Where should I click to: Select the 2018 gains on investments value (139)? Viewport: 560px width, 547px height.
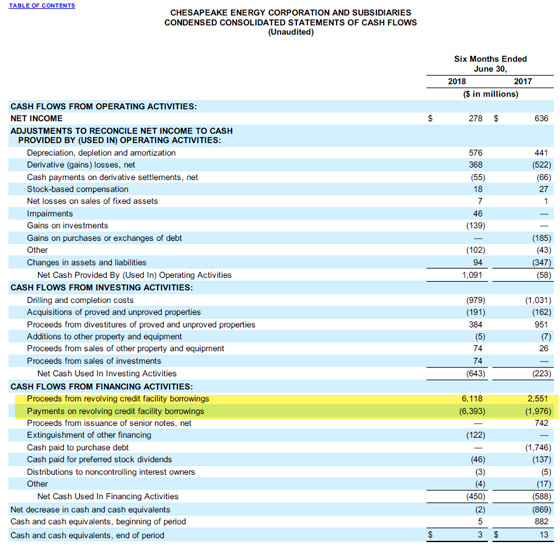point(476,226)
